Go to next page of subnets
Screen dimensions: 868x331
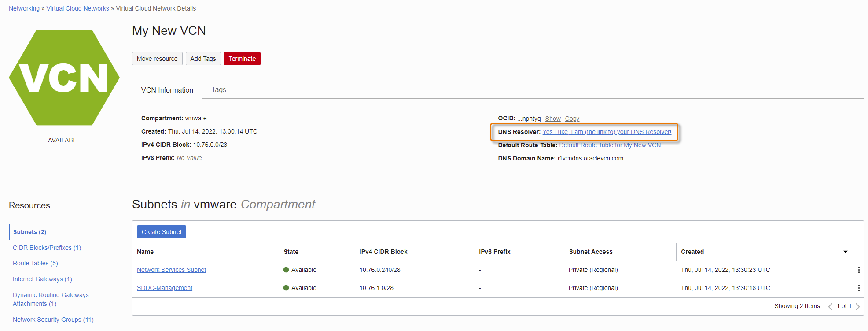pos(857,306)
